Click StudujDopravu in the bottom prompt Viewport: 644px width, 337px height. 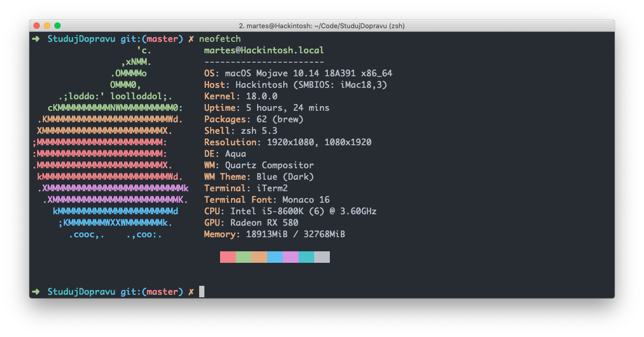click(x=81, y=292)
